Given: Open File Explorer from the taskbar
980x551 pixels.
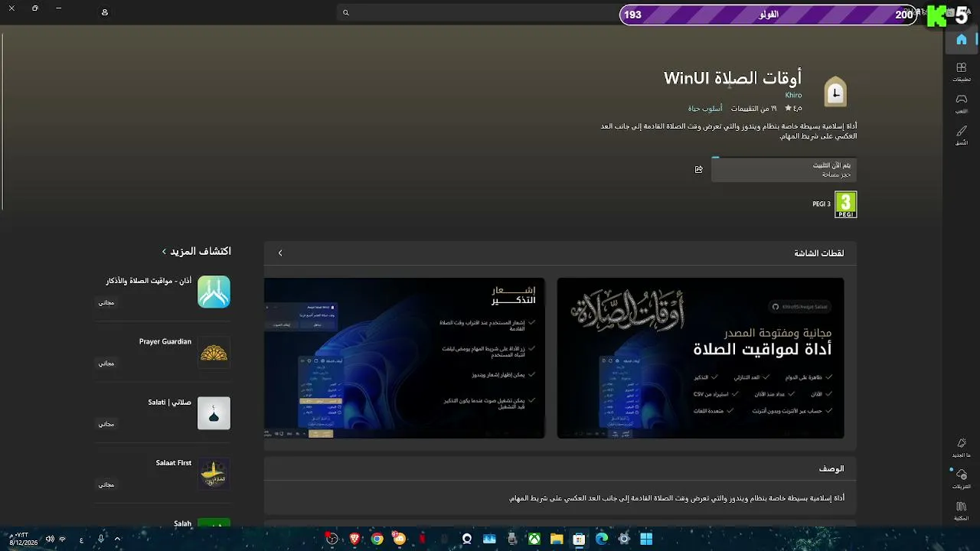Looking at the screenshot, I should pyautogui.click(x=557, y=539).
